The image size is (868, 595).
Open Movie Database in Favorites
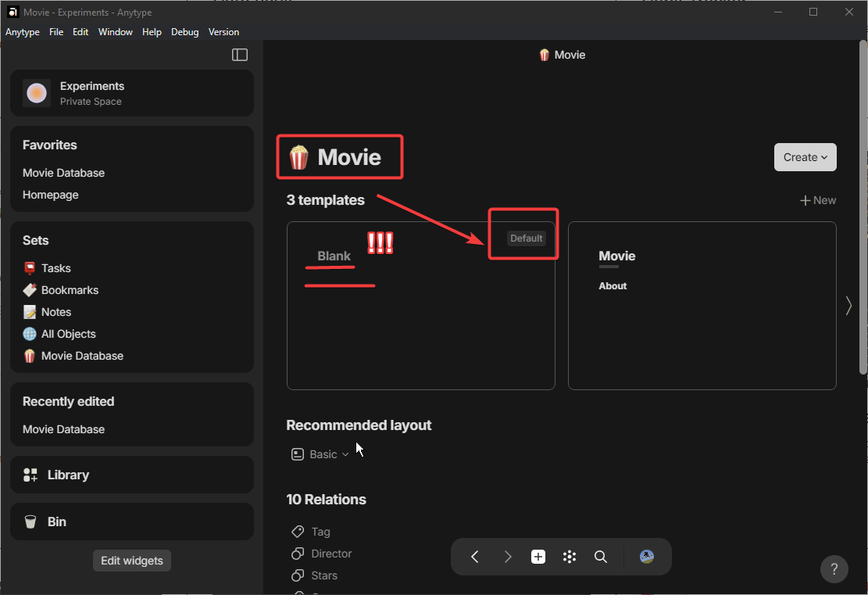point(63,173)
